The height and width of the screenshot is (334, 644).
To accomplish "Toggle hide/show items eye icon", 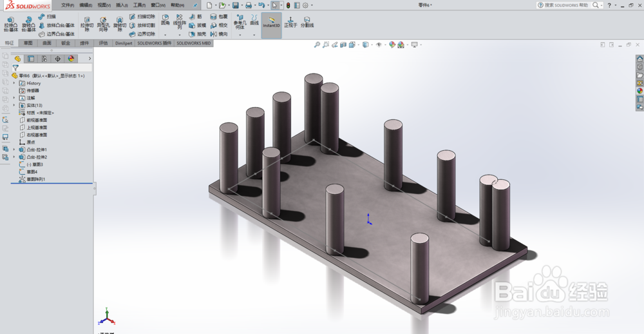I will pos(379,44).
